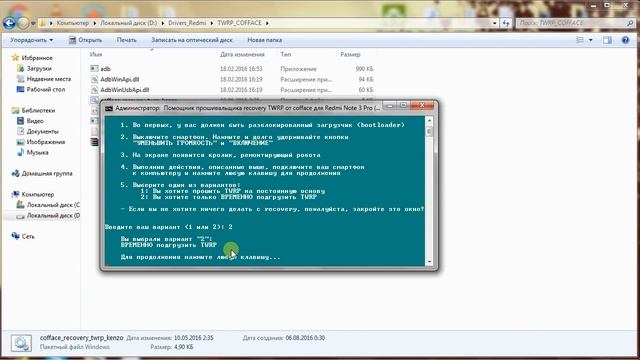This screenshot has width=640, height=360.
Task: Click the change view icon
Action: pos(580,40)
